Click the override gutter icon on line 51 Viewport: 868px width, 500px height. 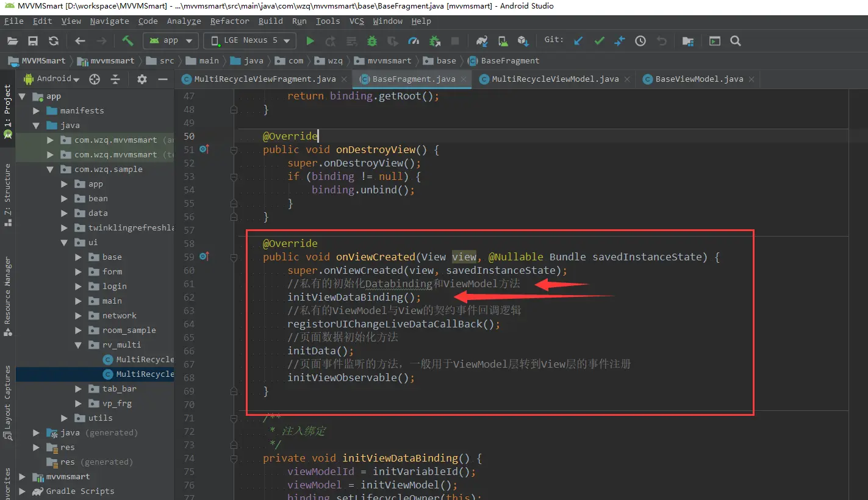coord(204,149)
